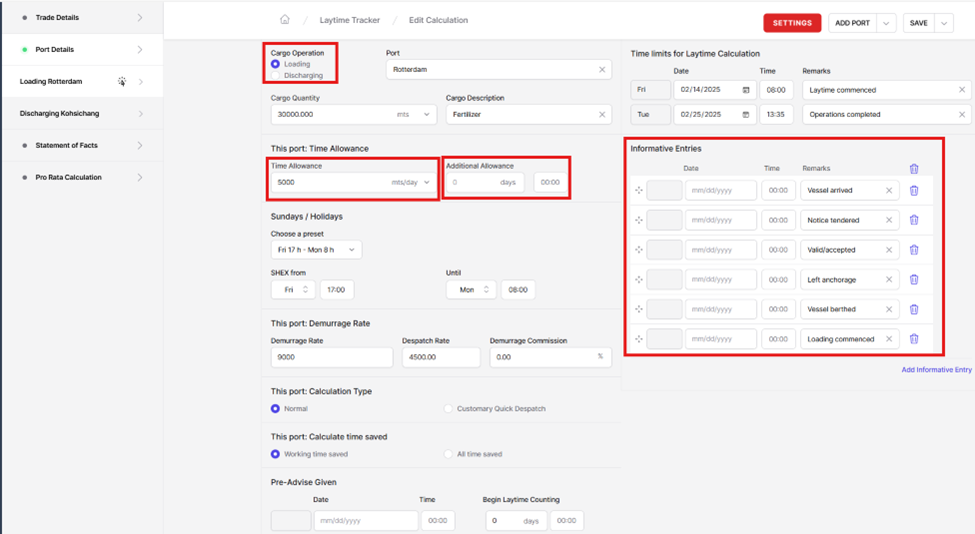Open Statement of Facts section
Viewport: 975px width, 534px height.
pos(82,145)
